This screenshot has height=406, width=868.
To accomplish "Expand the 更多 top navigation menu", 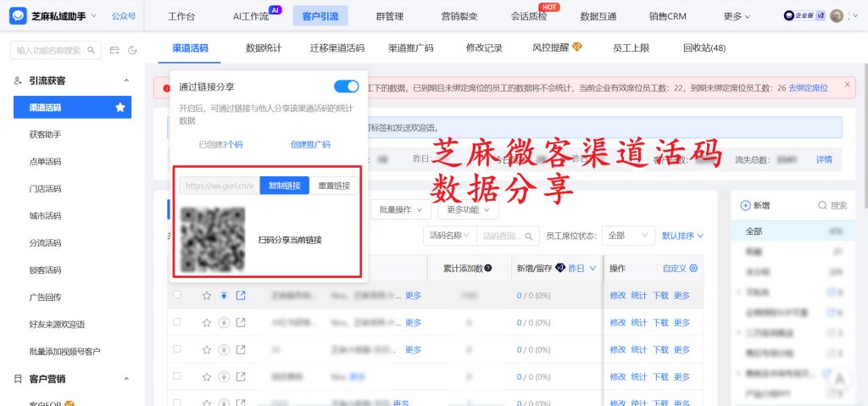I will point(737,16).
